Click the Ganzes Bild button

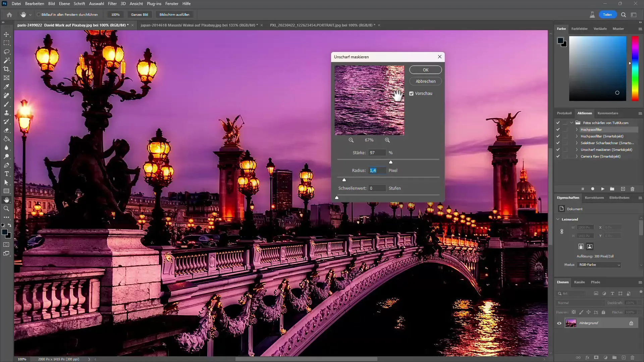(140, 15)
